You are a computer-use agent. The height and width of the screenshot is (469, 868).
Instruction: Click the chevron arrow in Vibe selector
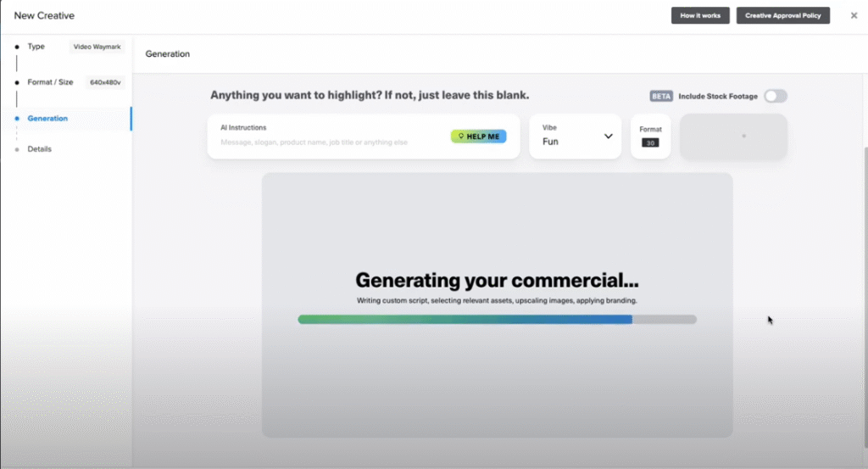click(608, 136)
